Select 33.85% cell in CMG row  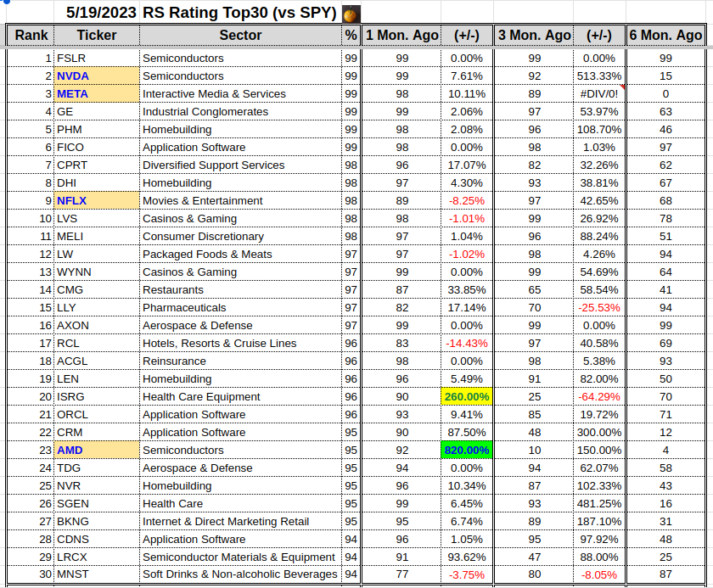[x=467, y=289]
